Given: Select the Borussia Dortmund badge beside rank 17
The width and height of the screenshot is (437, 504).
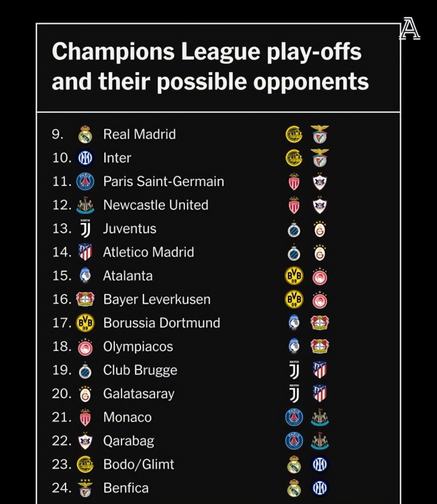Looking at the screenshot, I should click(x=85, y=323).
